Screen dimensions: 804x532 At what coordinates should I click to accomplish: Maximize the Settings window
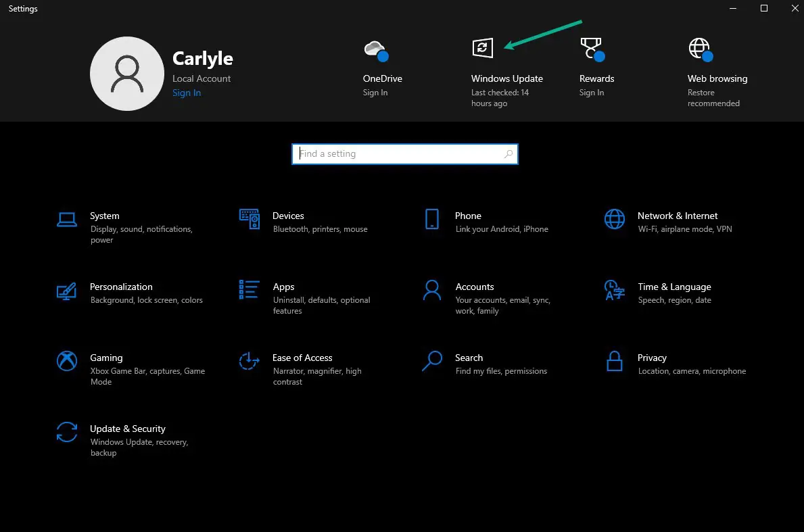coord(764,8)
